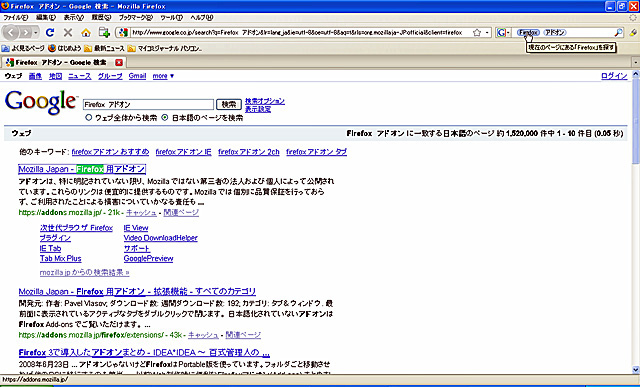Click the magnifier search icon in the search bar
The image size is (640, 387).
(x=619, y=33)
